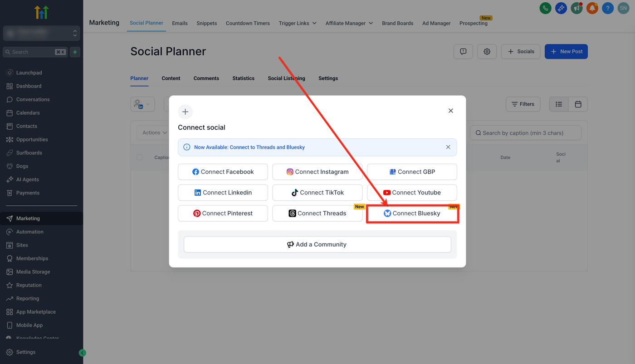Click the megaphone announcements icon
This screenshot has width=635, height=364.
coord(576,8)
